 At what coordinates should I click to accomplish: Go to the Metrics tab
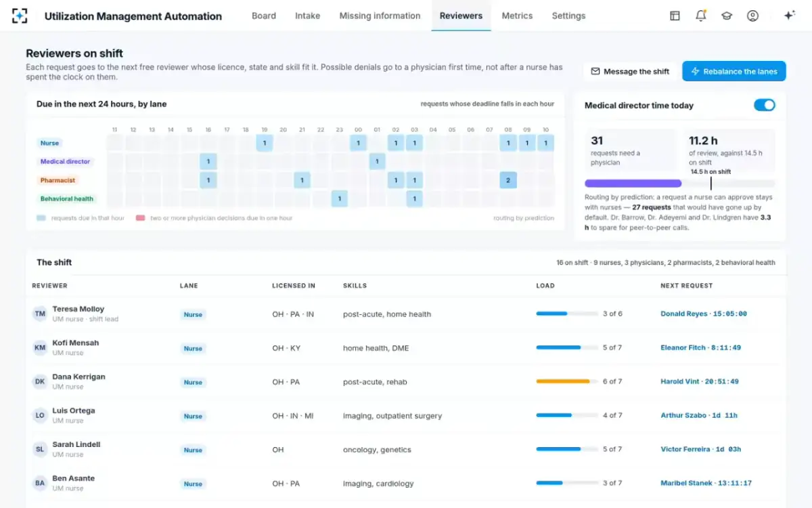[x=517, y=16]
